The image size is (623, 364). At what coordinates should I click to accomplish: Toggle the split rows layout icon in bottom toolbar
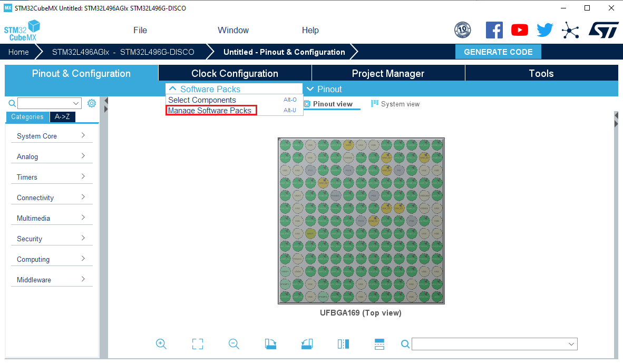point(379,344)
